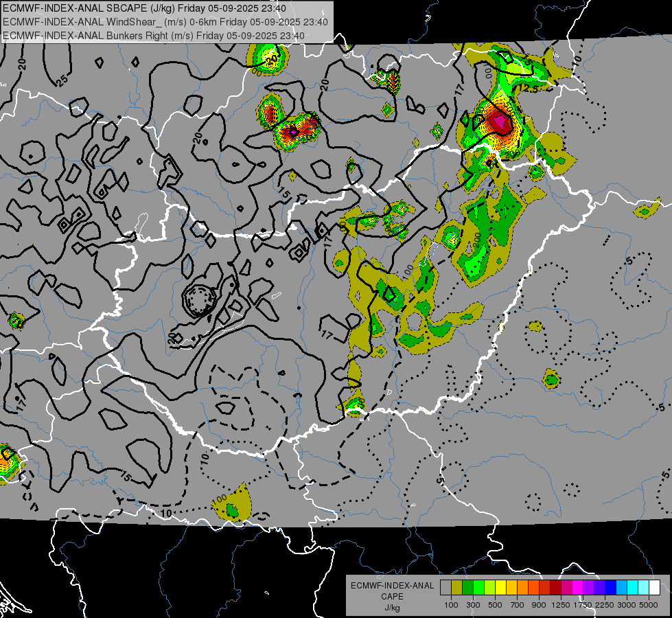672x618 pixels.
Task: Select the bright green legend swatch
Action: 478,587
